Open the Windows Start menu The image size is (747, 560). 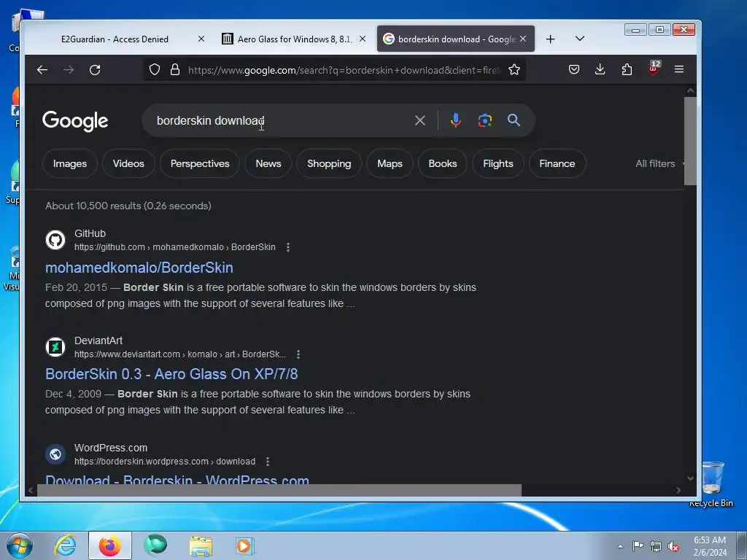(x=20, y=545)
